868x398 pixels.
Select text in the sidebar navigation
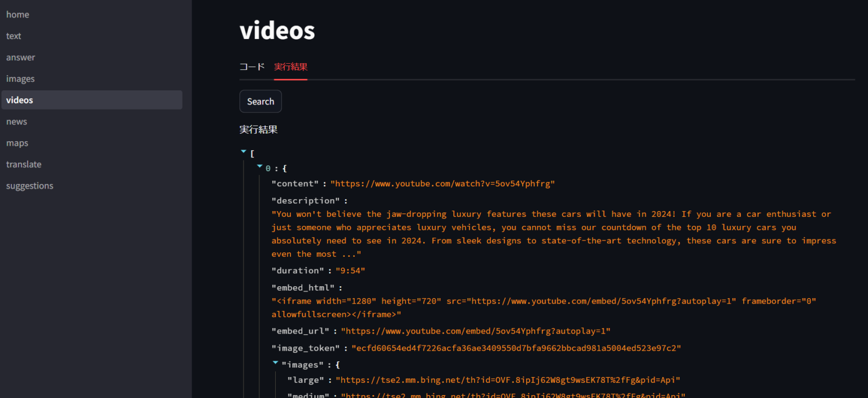[x=14, y=36]
